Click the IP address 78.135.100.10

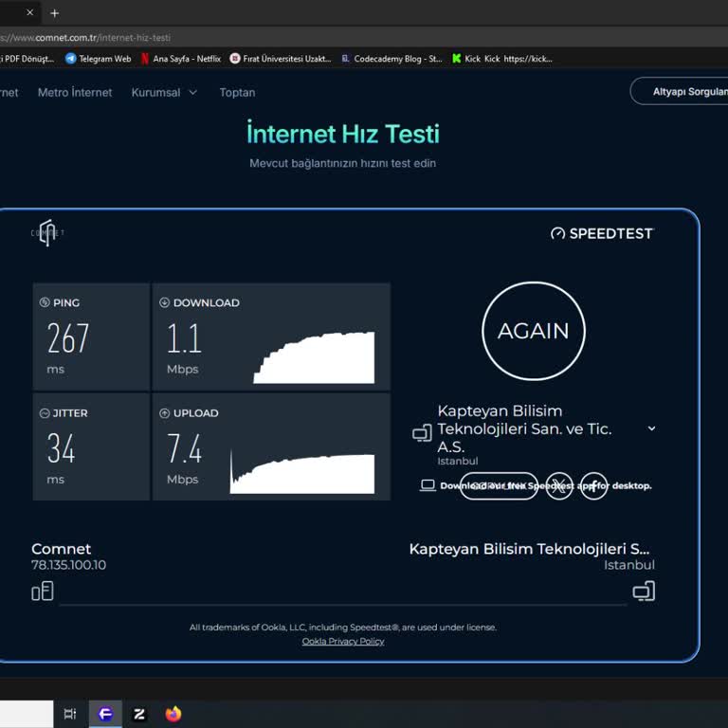pos(68,565)
